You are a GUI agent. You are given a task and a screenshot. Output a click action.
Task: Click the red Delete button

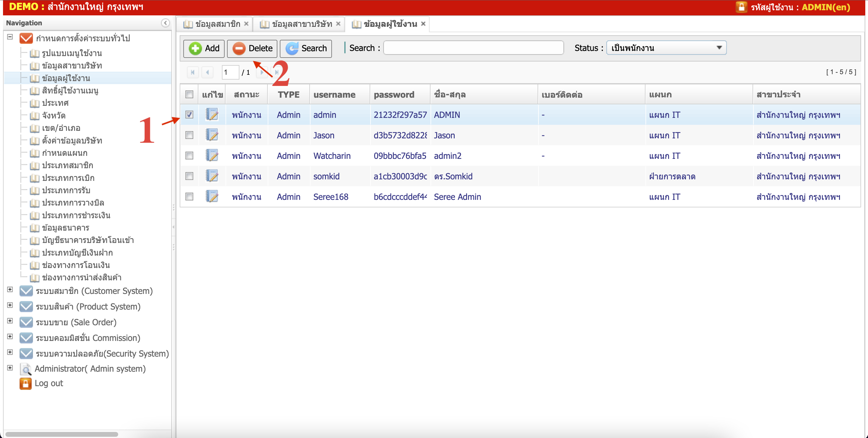pos(252,48)
